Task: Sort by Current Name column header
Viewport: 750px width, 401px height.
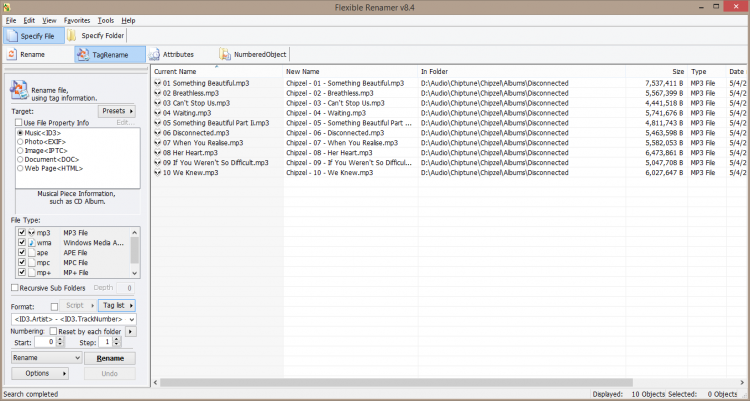Action: (x=217, y=71)
